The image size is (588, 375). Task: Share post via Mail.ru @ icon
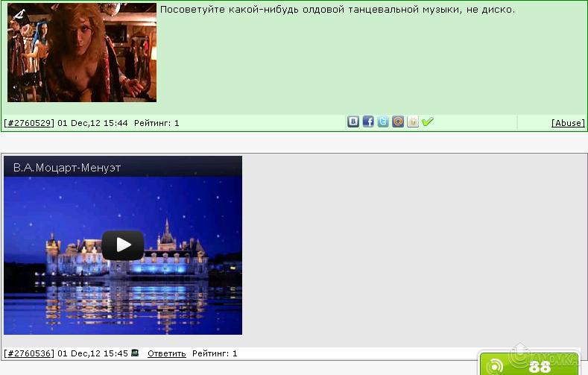click(398, 122)
